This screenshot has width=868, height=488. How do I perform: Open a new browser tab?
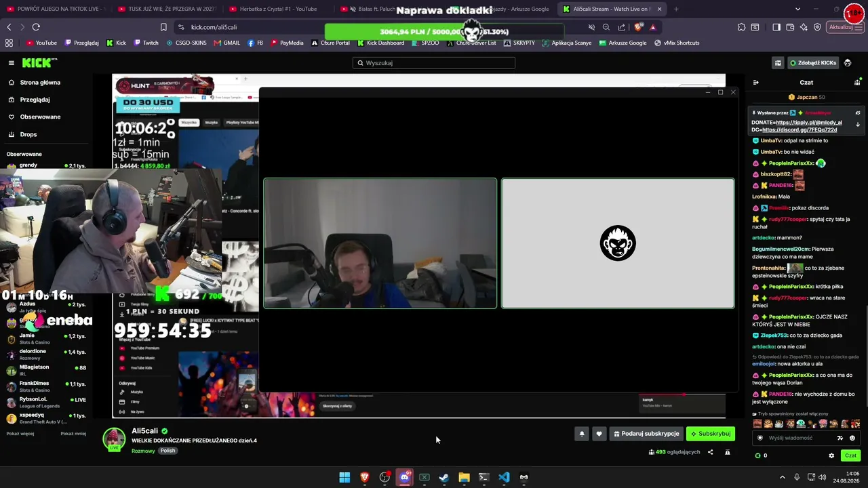[676, 9]
